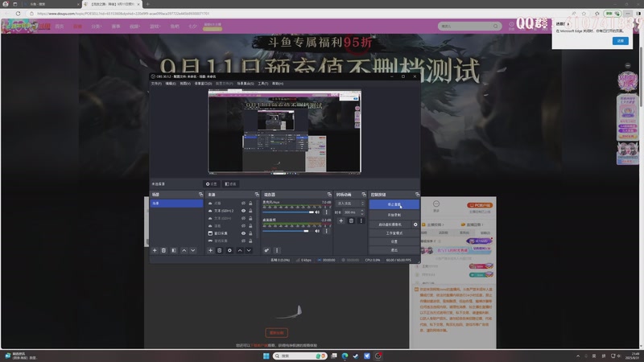Click the 停止直播 stop streaming button

pyautogui.click(x=394, y=204)
